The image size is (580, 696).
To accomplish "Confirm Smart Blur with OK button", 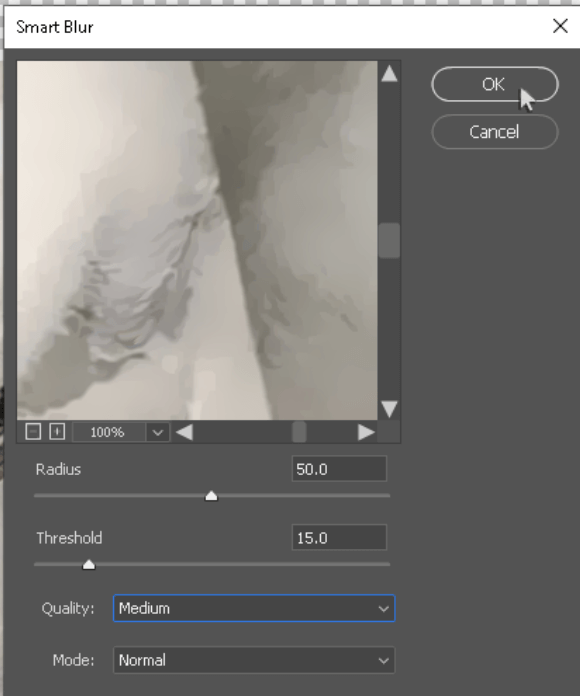I will tap(494, 84).
